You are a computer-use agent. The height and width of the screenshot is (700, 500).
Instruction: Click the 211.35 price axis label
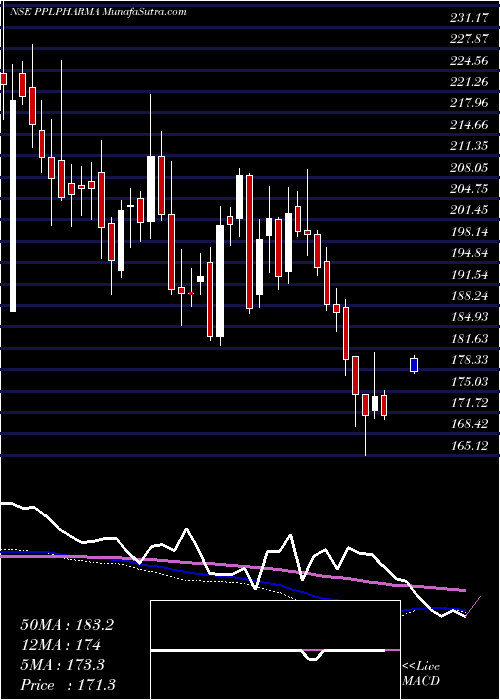(468, 146)
